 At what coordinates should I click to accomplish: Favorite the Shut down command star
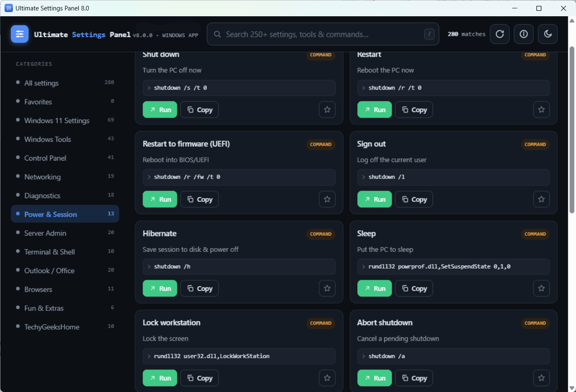(327, 110)
